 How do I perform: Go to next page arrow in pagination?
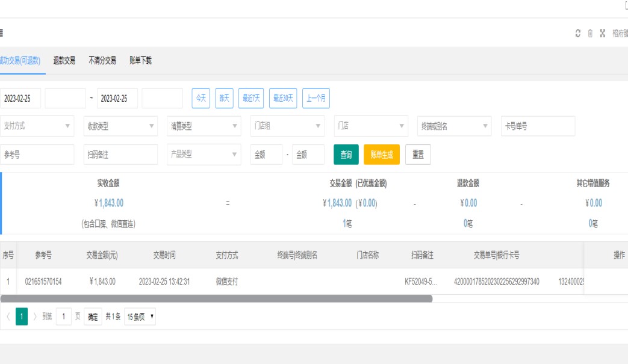[x=35, y=316]
